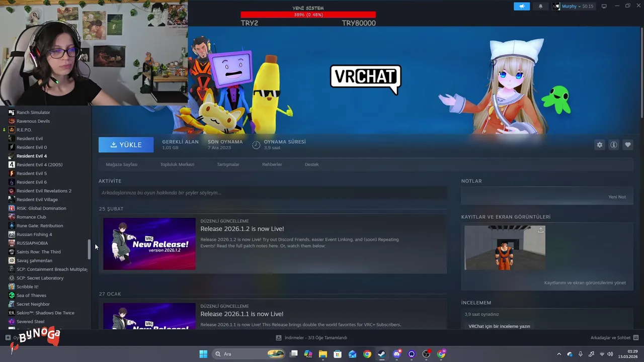The width and height of the screenshot is (644, 362).
Task: Select Severed Steel in library
Action: [x=31, y=322]
